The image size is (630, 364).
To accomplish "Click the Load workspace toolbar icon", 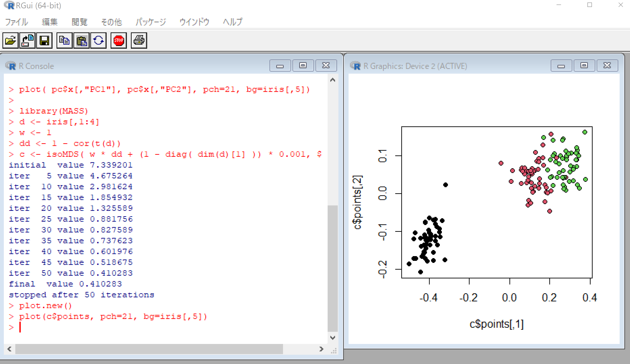I will (27, 40).
